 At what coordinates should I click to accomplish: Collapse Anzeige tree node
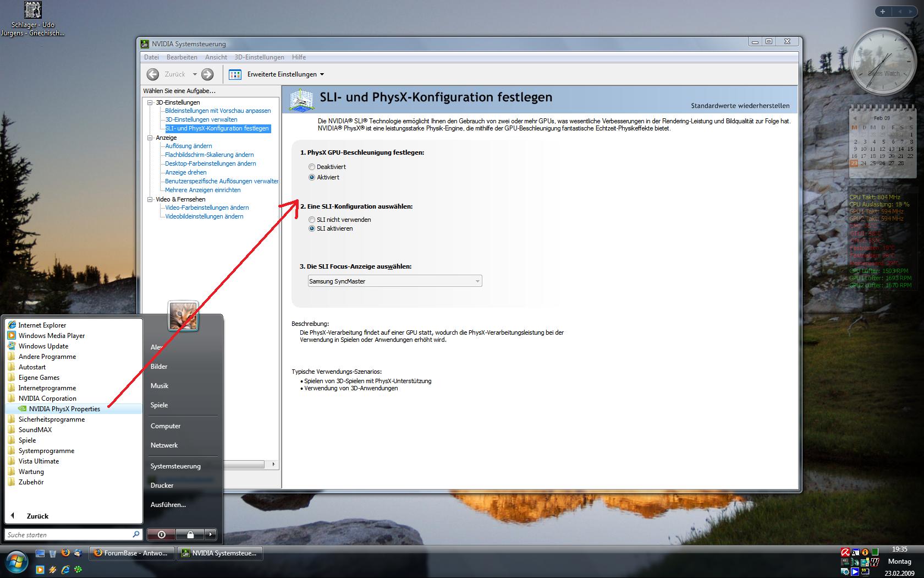[x=150, y=138]
